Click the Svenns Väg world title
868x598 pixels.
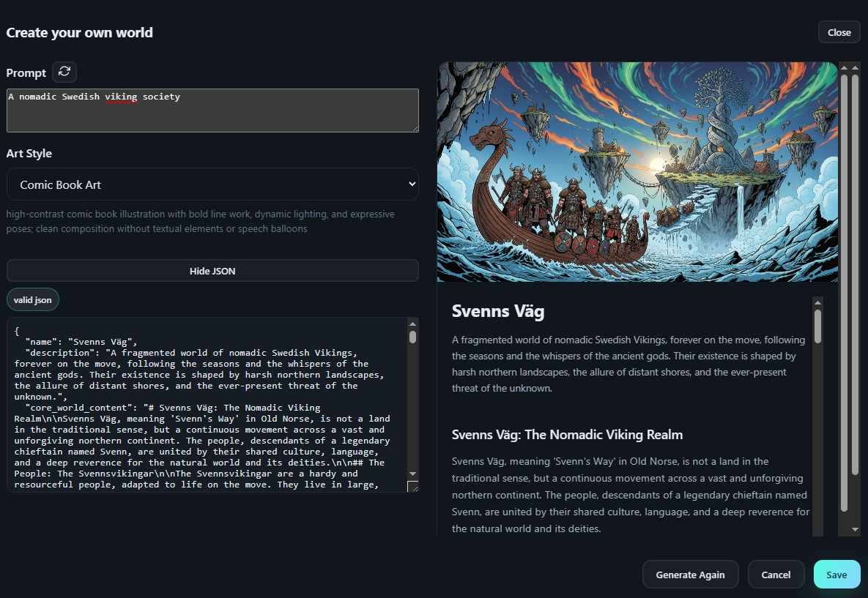pos(498,311)
